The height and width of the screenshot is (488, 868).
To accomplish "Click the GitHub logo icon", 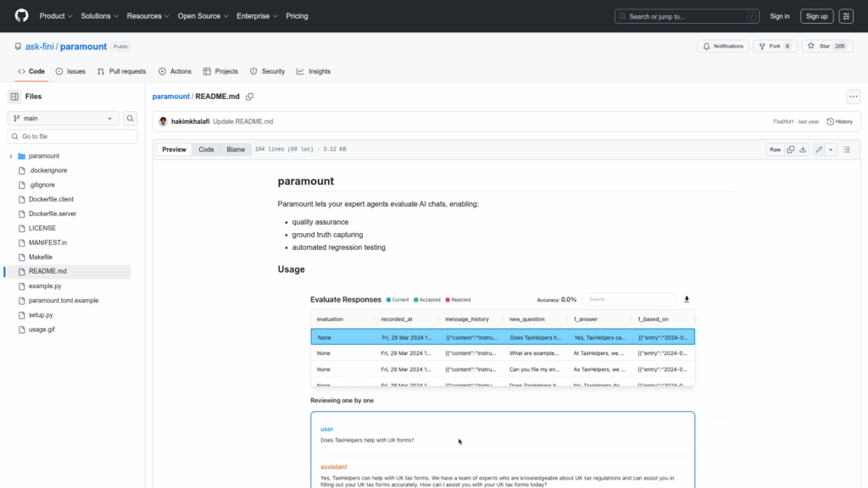I will (21, 16).
